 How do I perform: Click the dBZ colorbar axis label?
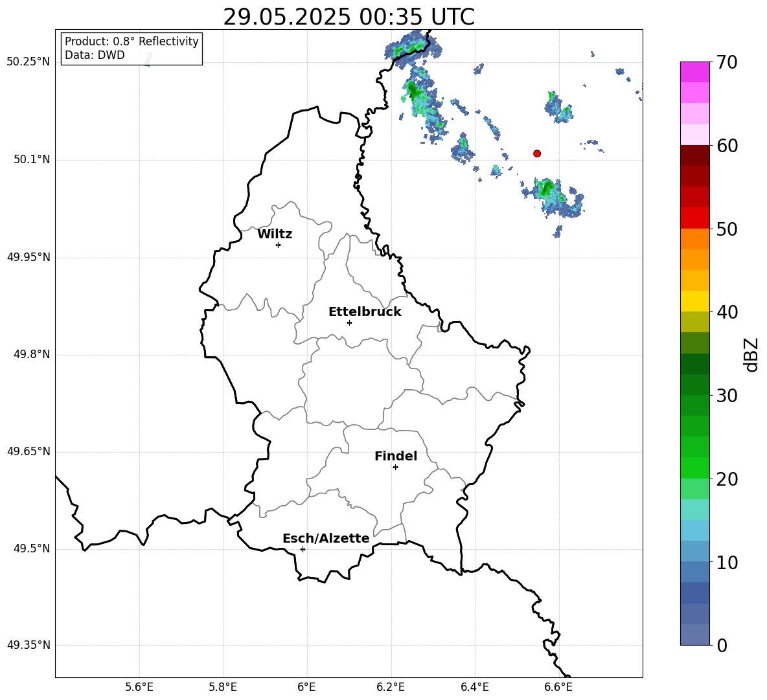click(752, 354)
